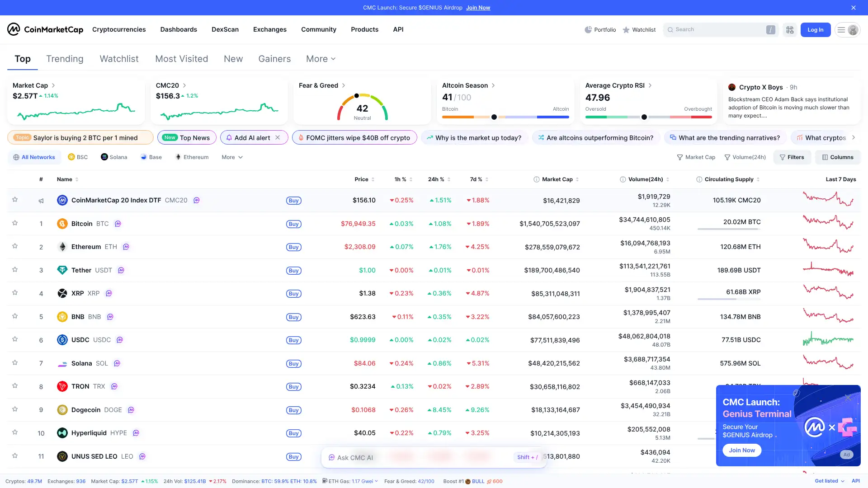Star Ethereum to add to watchlist
The image size is (868, 488).
pyautogui.click(x=15, y=246)
